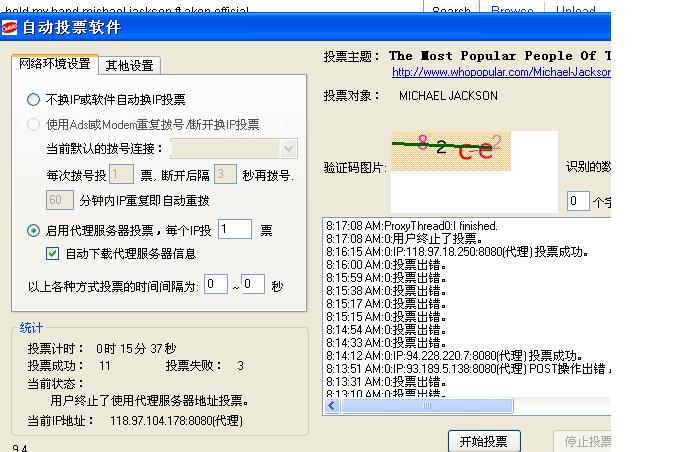Select log entry with IP 118.97.18.250:8080
Viewport: 683px width, 452px height.
[457, 252]
